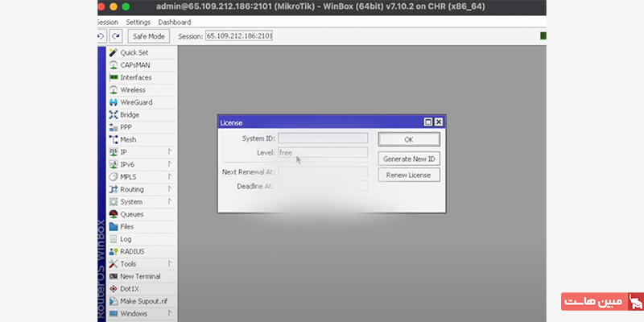Click the Generate New ID button
The image size is (644, 322).
(409, 159)
